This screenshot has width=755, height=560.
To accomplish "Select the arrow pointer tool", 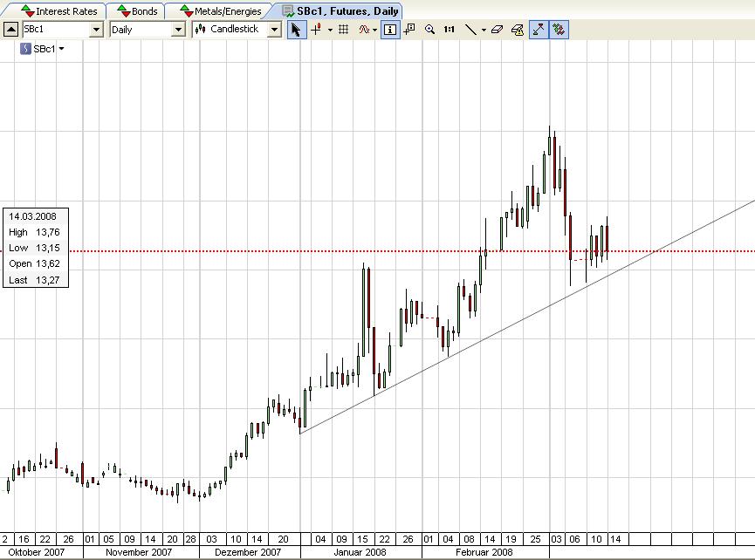I will 296,30.
